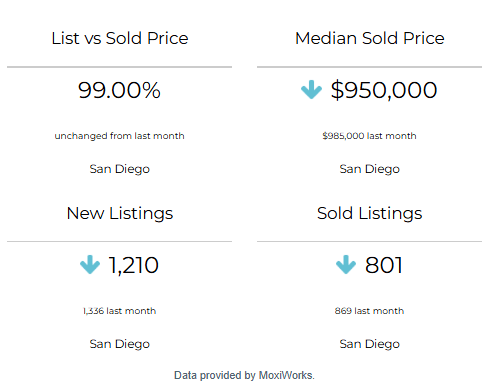Click the 99.00% value
The width and height of the screenshot is (488, 382).
[x=119, y=90]
